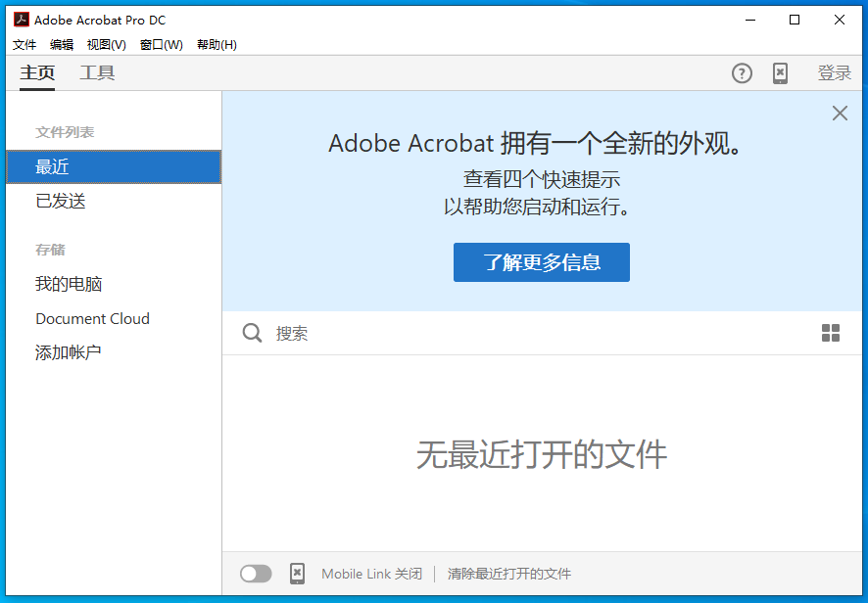Switch to grid thumbnail view icon

point(831,333)
